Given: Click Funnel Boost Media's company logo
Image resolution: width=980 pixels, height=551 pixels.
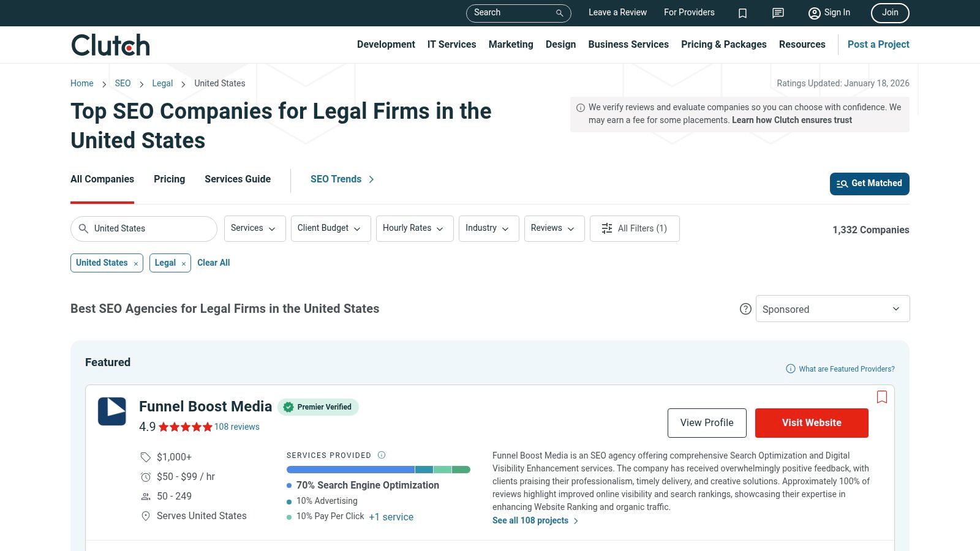Looking at the screenshot, I should pyautogui.click(x=111, y=411).
